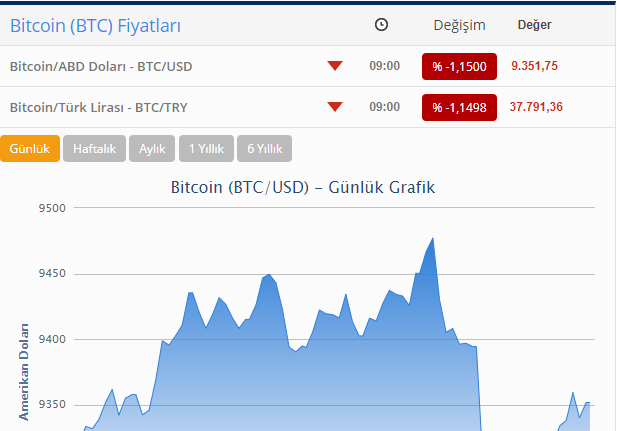Click the red down arrow for BTC/TRY
The image size is (617, 431).
(x=335, y=107)
